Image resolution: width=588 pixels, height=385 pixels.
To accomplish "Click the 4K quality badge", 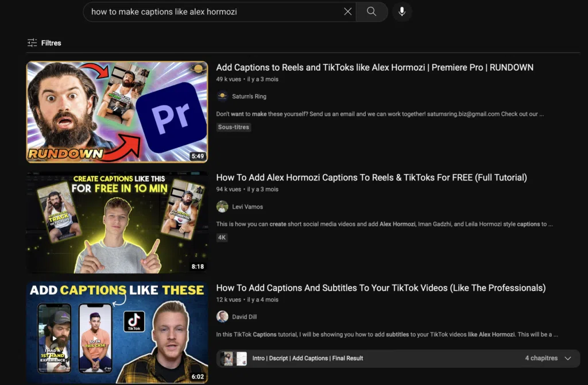I will [222, 237].
